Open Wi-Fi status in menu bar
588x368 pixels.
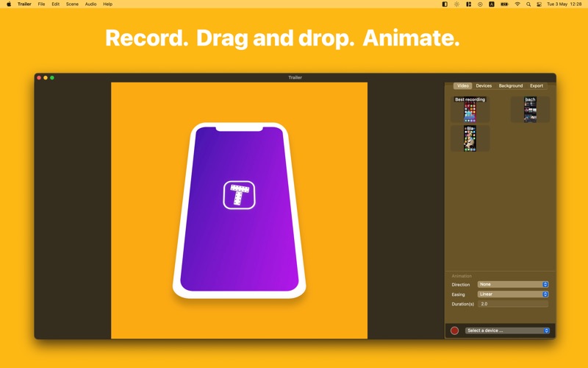[x=517, y=4]
